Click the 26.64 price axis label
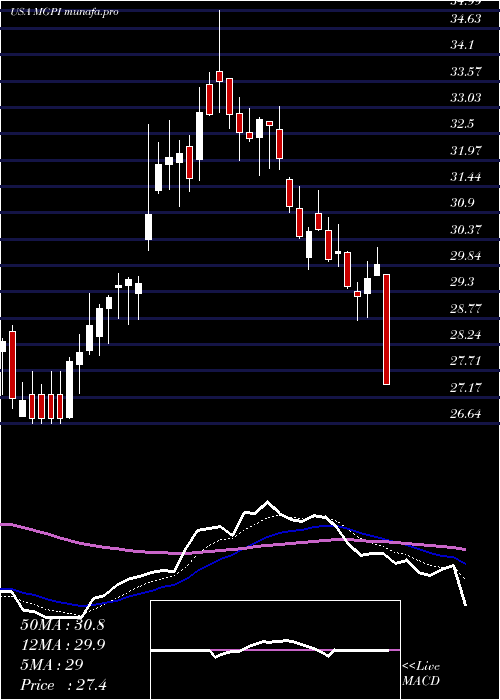This screenshot has width=500, height=700. [x=466, y=413]
